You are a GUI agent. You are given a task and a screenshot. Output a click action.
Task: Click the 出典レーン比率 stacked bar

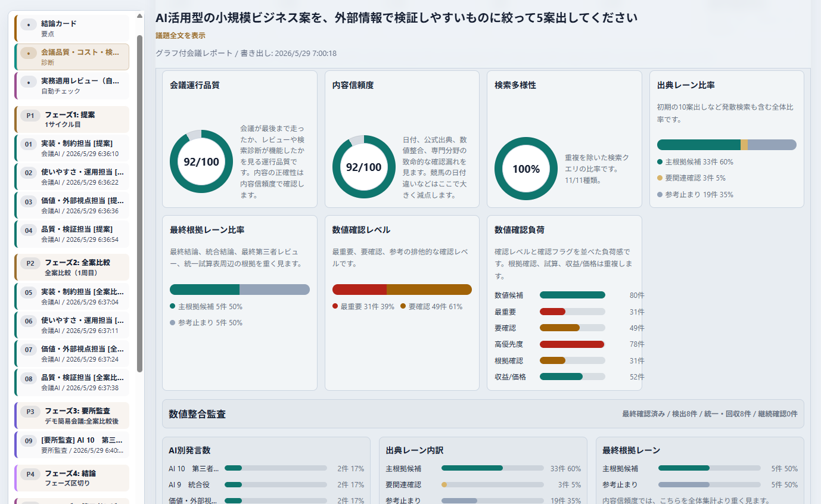[727, 145]
